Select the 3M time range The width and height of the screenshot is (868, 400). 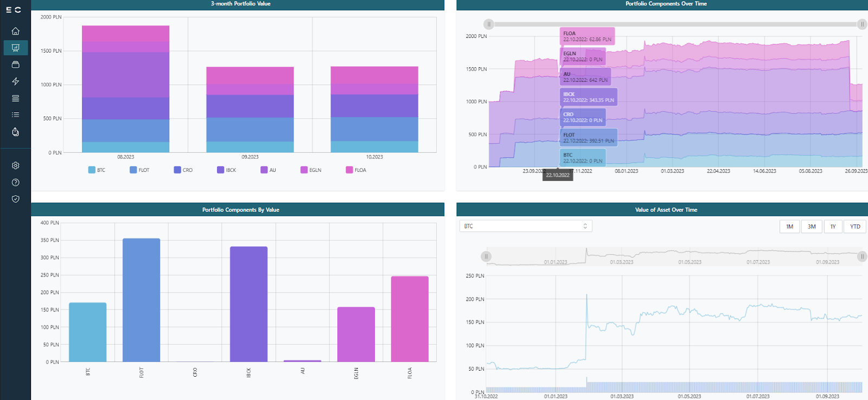(812, 227)
